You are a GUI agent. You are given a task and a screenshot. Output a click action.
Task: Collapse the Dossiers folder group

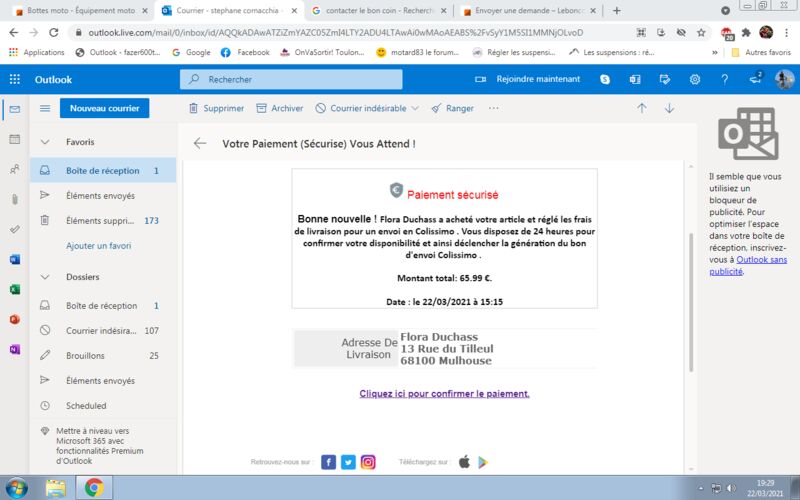(x=45, y=277)
